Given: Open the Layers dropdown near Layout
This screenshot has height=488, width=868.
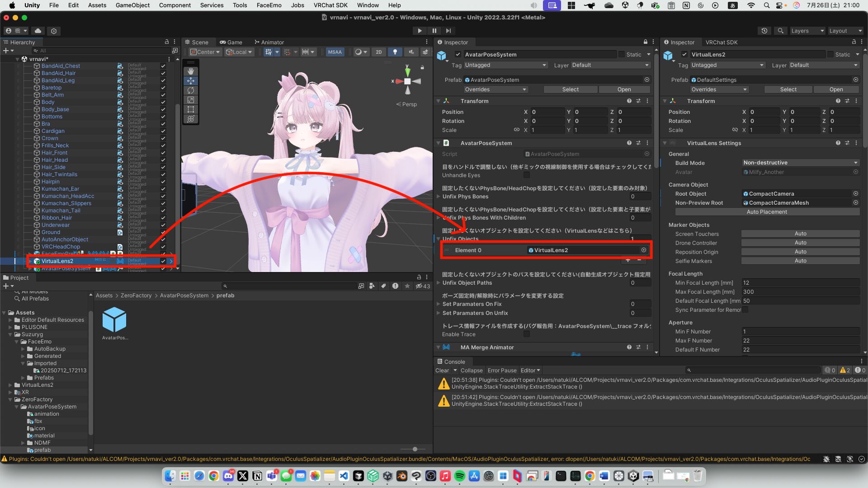Looking at the screenshot, I should 807,31.
